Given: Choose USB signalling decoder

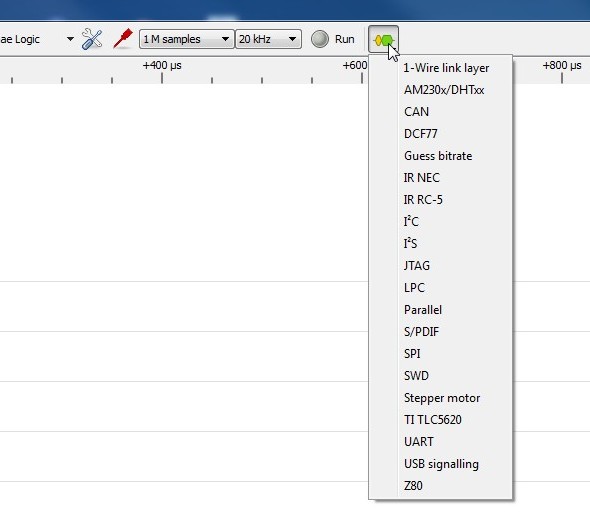Looking at the screenshot, I should coord(440,464).
